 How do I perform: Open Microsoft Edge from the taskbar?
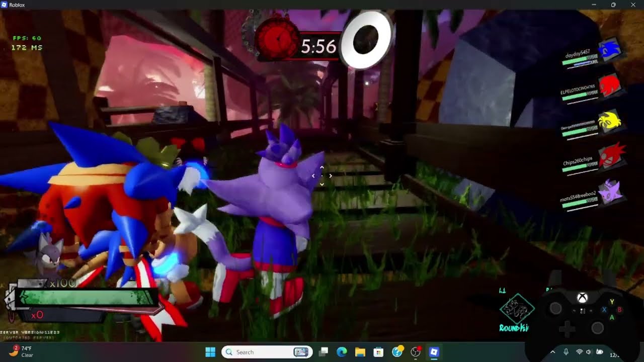point(342,352)
